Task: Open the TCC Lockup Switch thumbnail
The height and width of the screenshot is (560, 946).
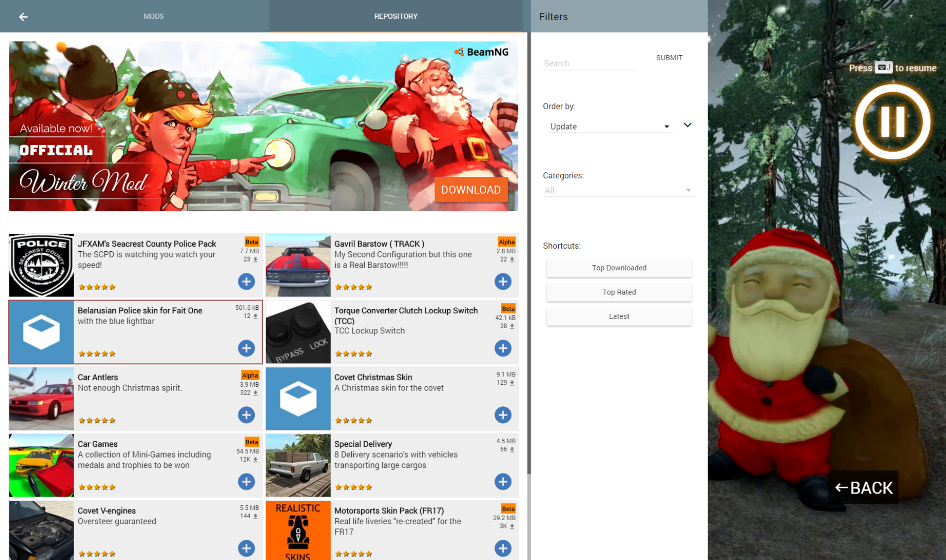Action: pos(298,332)
